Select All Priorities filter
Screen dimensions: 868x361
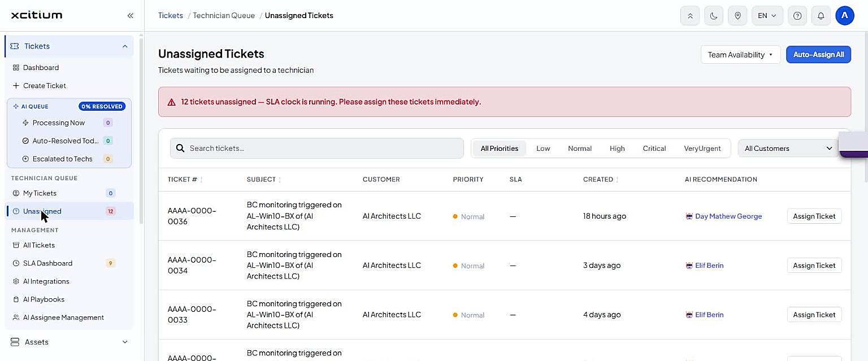[x=500, y=149]
